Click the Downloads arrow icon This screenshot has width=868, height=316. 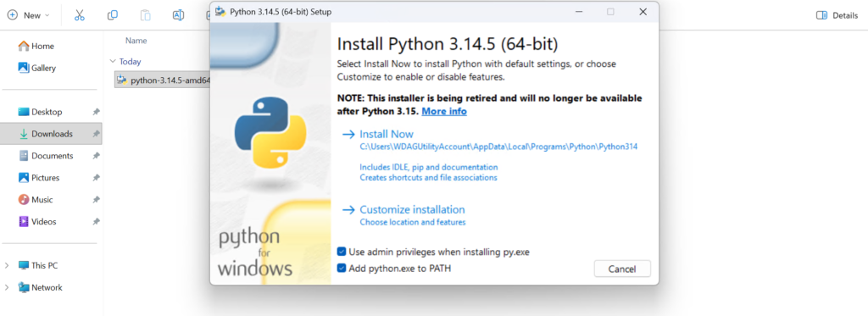click(x=23, y=134)
